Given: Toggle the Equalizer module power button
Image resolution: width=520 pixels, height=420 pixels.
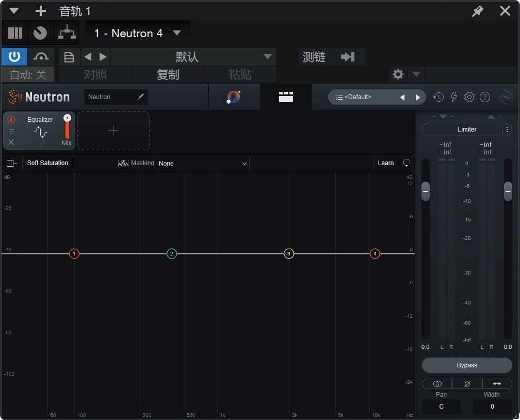Looking at the screenshot, I should pyautogui.click(x=11, y=119).
